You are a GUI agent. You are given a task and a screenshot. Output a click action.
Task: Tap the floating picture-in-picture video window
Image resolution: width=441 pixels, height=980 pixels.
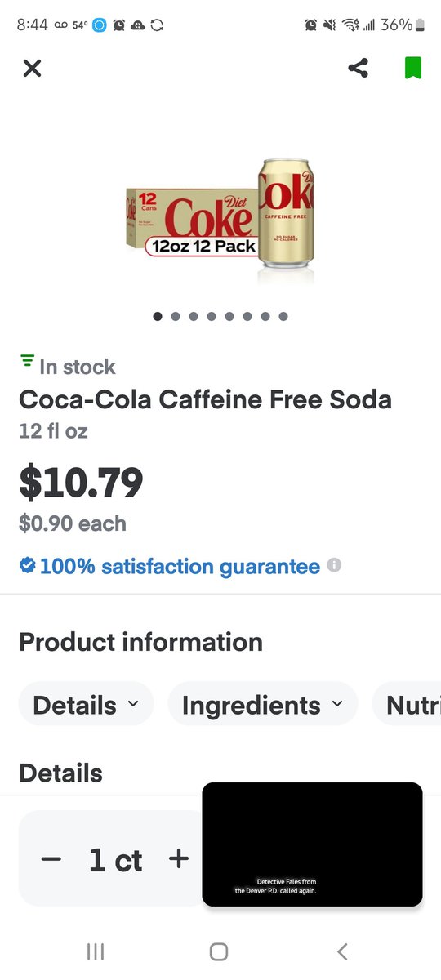(312, 844)
